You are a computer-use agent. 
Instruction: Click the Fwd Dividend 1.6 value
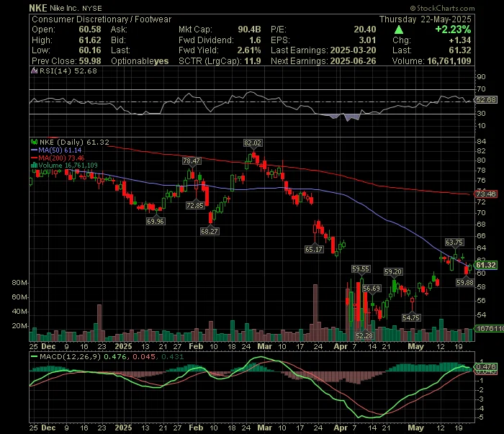(255, 40)
